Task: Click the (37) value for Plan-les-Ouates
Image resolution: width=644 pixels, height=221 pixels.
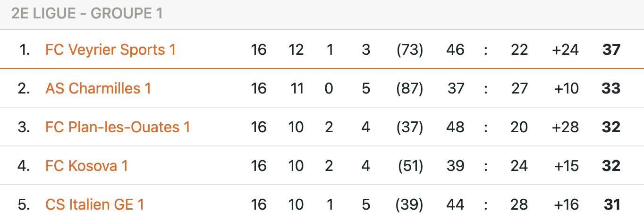Action: pyautogui.click(x=410, y=127)
